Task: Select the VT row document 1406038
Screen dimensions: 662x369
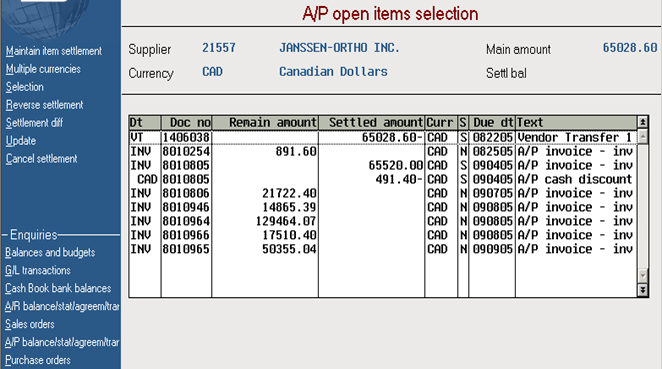Action: pyautogui.click(x=383, y=137)
